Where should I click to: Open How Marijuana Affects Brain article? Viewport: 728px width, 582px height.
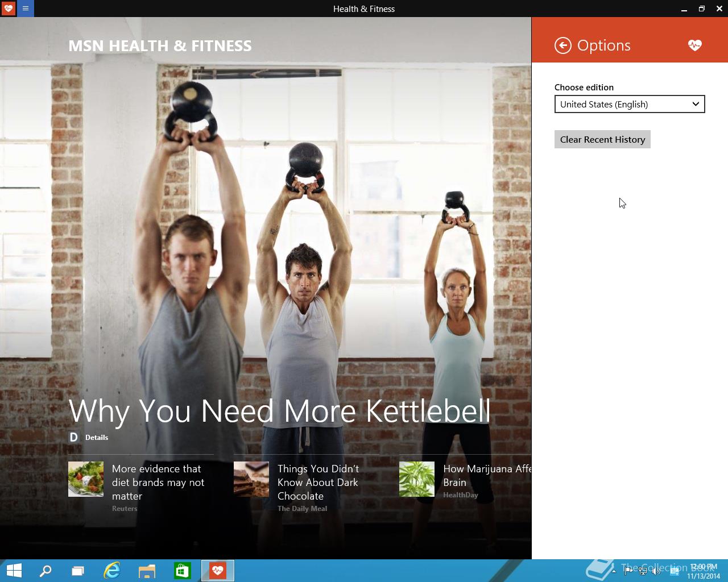(487, 475)
